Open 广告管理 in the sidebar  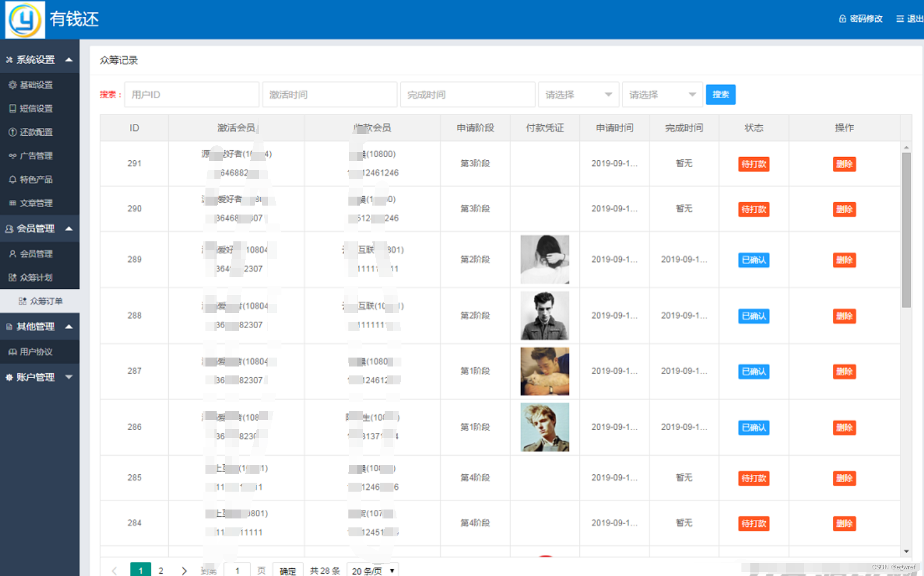pyautogui.click(x=36, y=156)
